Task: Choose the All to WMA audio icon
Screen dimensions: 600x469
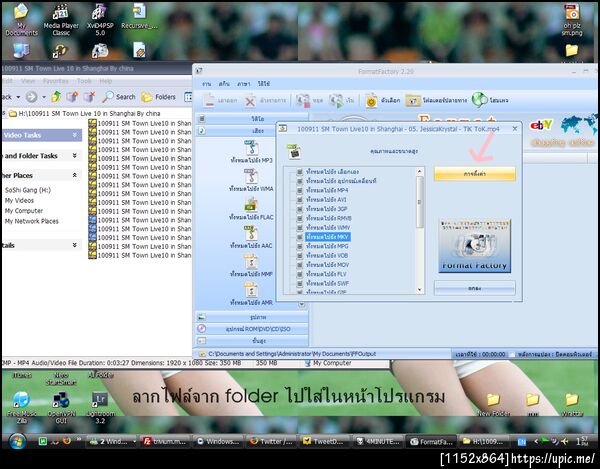Action: pos(251,176)
